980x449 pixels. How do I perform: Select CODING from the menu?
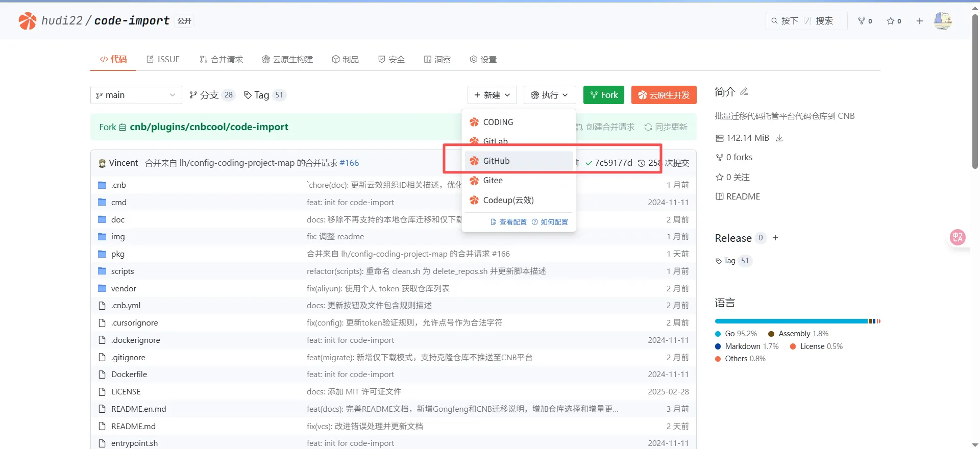(x=519, y=122)
